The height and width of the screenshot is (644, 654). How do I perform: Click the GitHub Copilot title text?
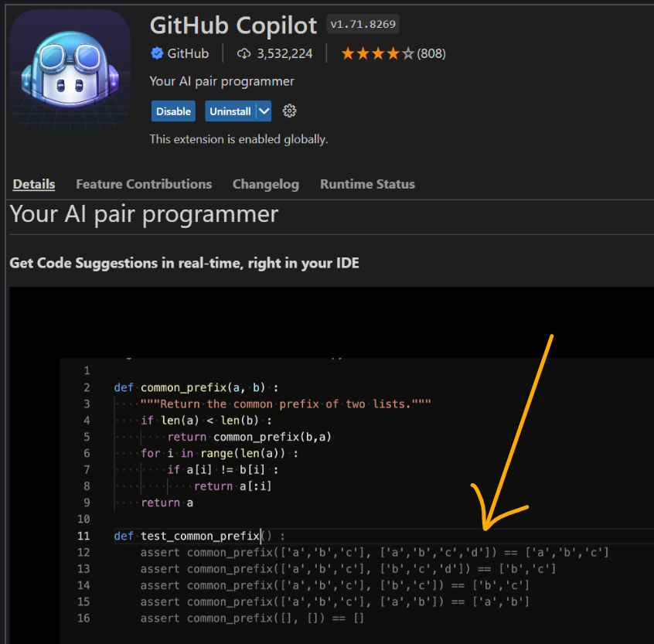tap(233, 26)
